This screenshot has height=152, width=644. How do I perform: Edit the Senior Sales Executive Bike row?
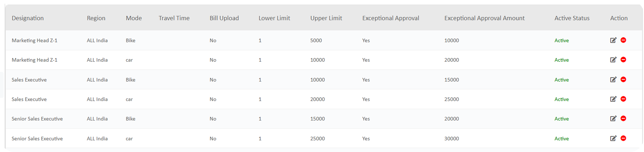[x=613, y=118]
